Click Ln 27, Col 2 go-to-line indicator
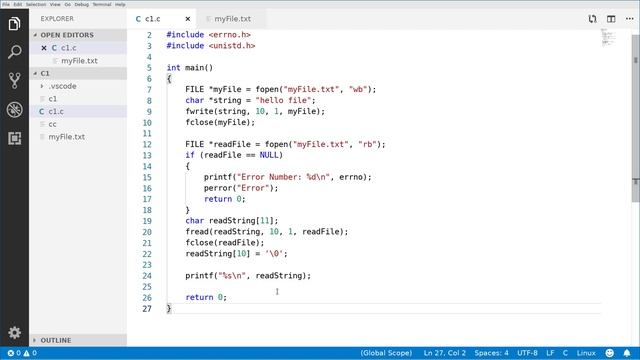The height and width of the screenshot is (360, 640). (444, 353)
